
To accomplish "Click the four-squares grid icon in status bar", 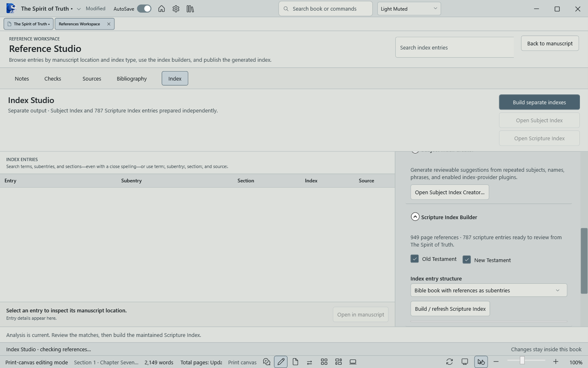I will [x=324, y=362].
